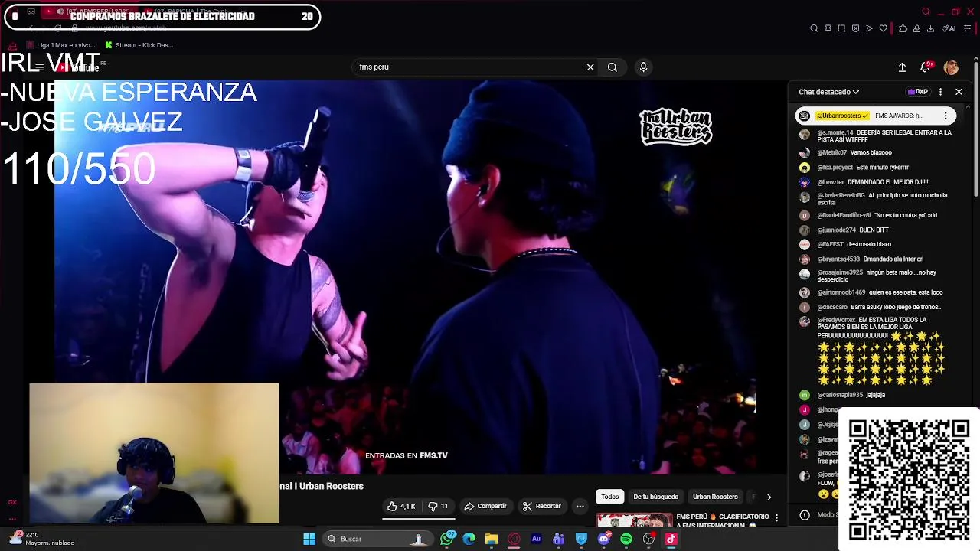Click browser zoom-out magnifier icon
The width and height of the screenshot is (980, 551).
pyautogui.click(x=814, y=28)
